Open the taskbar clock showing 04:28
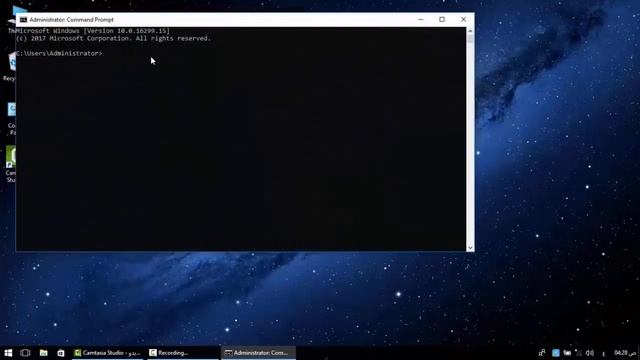The image size is (640, 360). click(625, 353)
